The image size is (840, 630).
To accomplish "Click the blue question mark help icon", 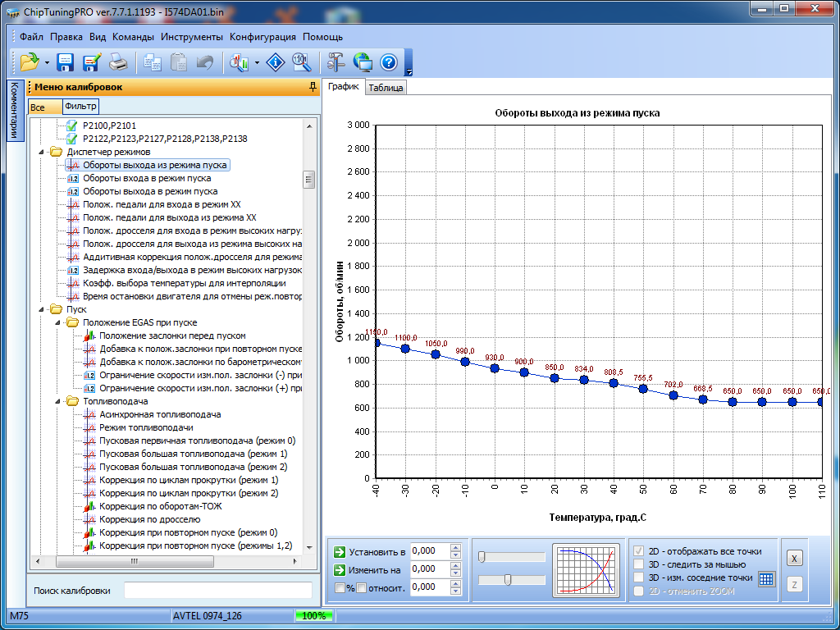I will pos(389,62).
